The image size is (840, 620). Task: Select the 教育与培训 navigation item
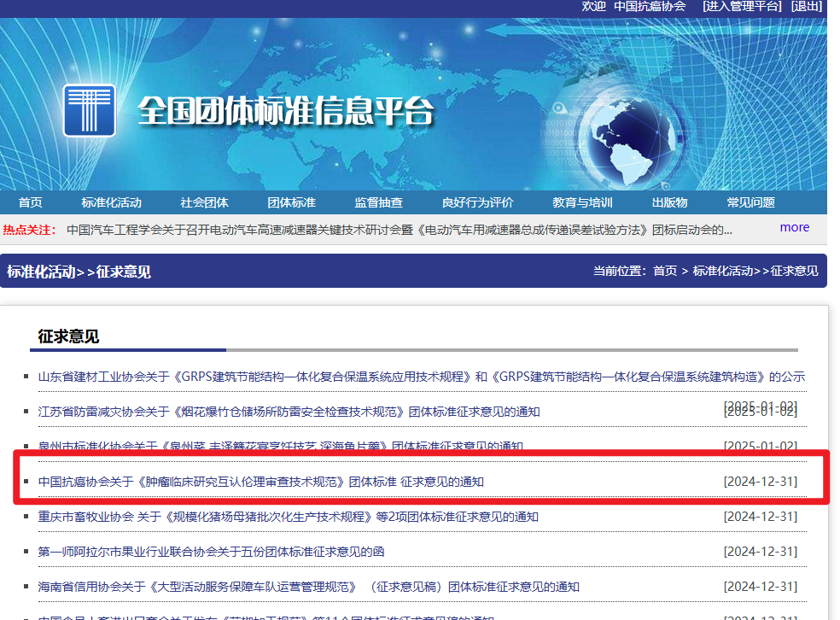pos(583,202)
